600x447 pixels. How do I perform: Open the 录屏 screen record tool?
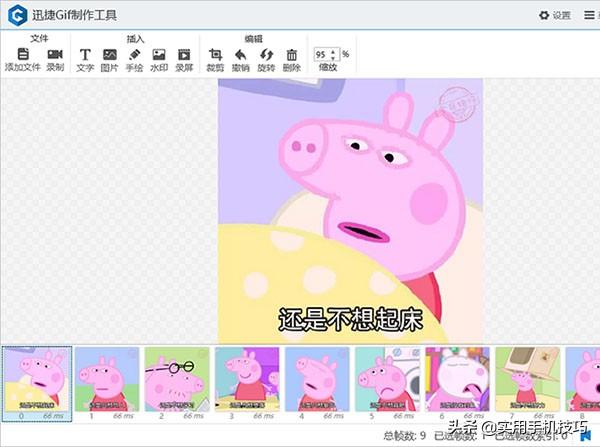[x=184, y=55]
